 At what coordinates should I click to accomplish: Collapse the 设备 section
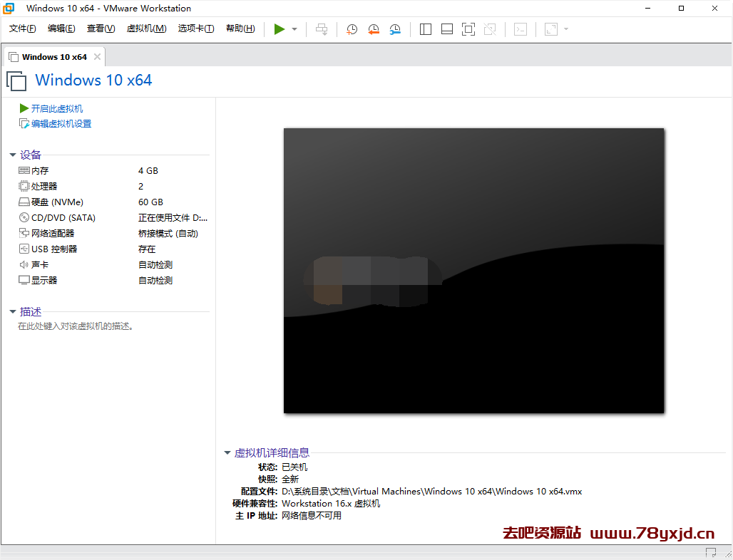click(13, 155)
